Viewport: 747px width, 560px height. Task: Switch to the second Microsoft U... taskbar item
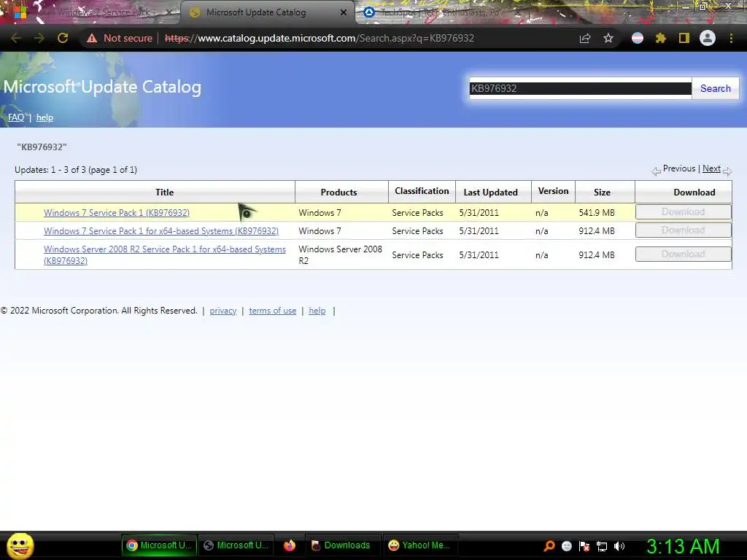[x=236, y=545]
